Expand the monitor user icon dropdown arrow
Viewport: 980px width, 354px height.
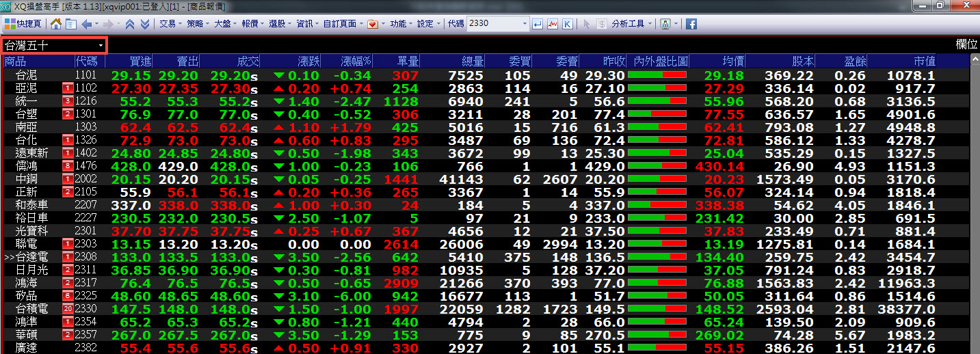pos(676,23)
